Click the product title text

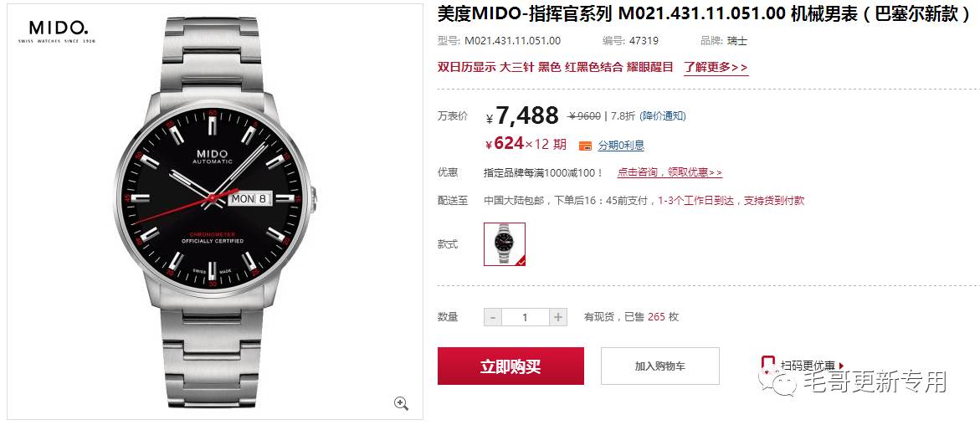[x=703, y=14]
